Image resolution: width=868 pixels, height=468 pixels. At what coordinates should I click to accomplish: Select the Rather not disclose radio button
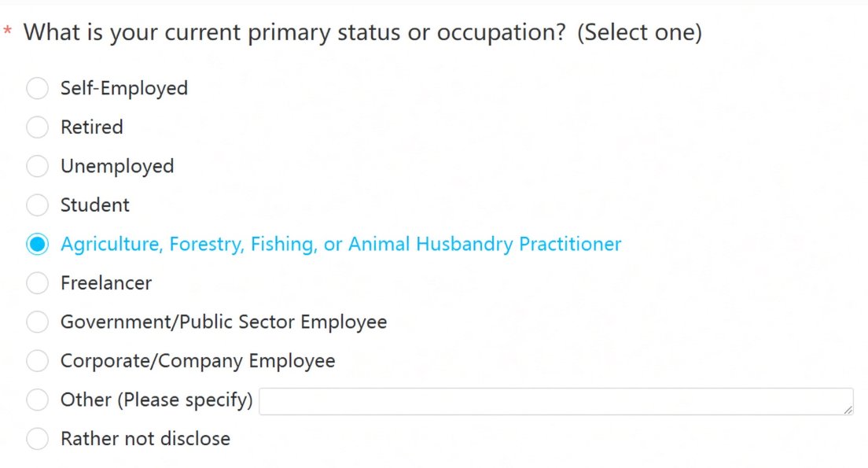[x=37, y=439]
